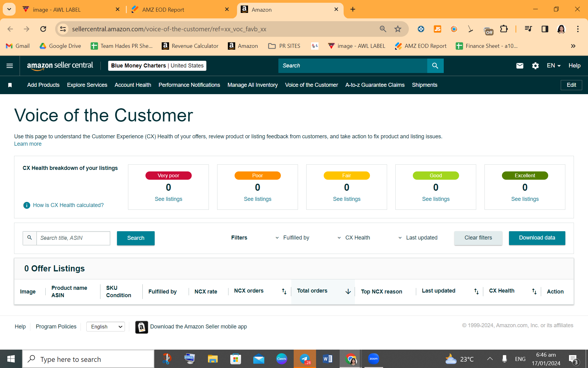The image size is (588, 368).
Task: See listings under Poor
Action: pos(258,199)
